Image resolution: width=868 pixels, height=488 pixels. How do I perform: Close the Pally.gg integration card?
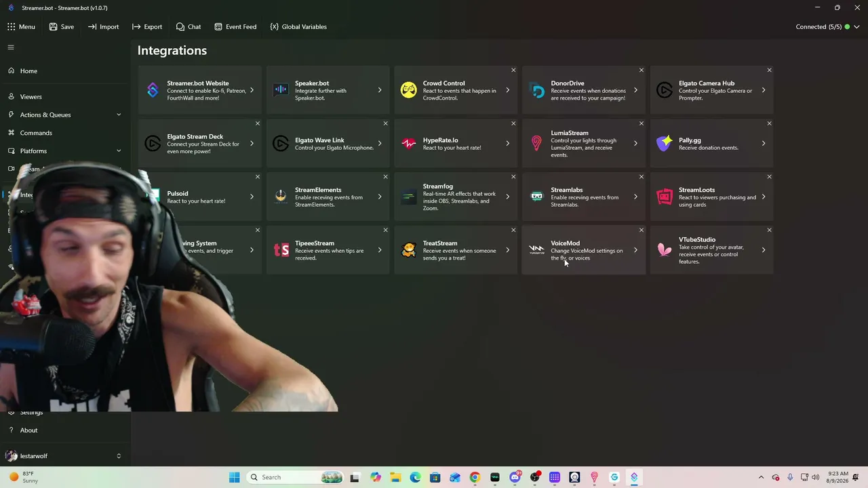click(x=769, y=123)
